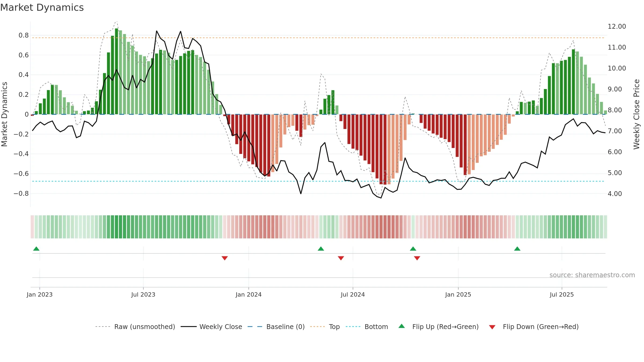Click the last light green heat strip segment
This screenshot has width=644, height=362.
pyautogui.click(x=605, y=227)
